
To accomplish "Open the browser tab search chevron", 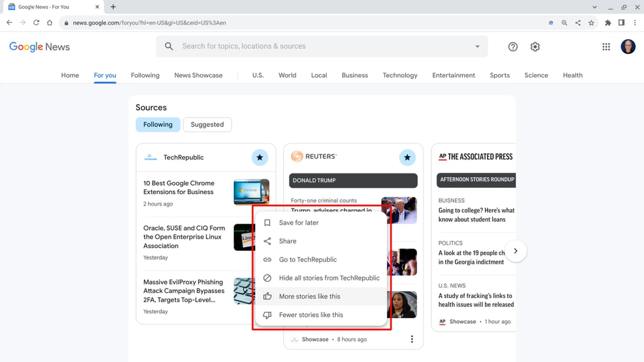I will click(x=594, y=7).
